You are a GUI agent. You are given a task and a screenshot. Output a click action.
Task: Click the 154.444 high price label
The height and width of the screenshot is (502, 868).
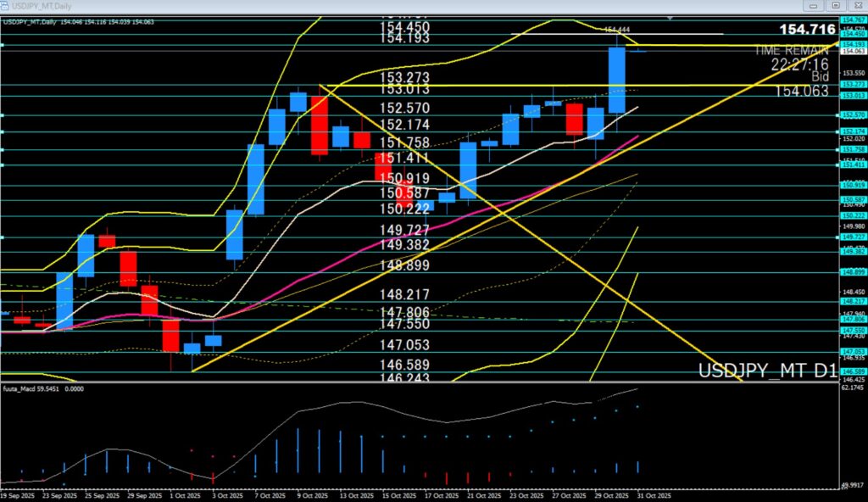(x=616, y=31)
